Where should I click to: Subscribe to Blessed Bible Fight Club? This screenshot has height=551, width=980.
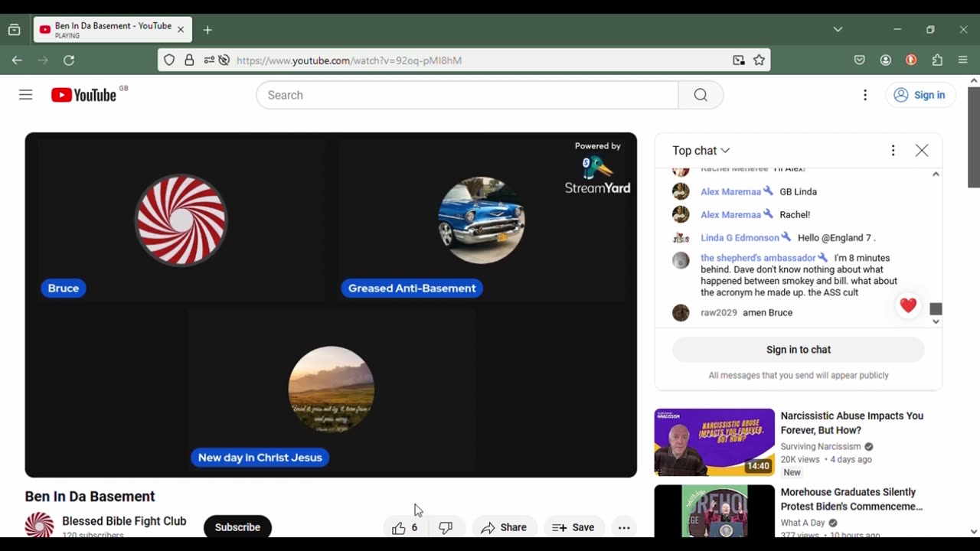[x=237, y=527]
